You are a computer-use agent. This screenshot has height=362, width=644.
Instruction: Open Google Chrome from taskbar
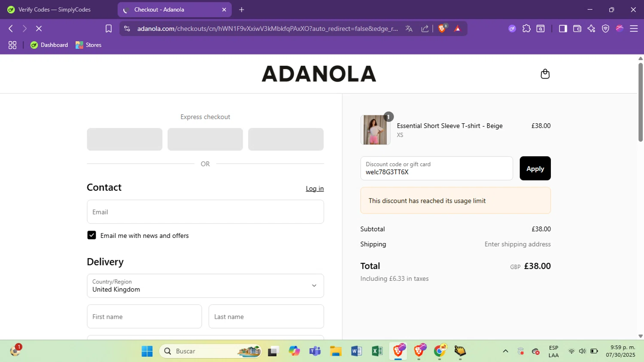pos(440,351)
